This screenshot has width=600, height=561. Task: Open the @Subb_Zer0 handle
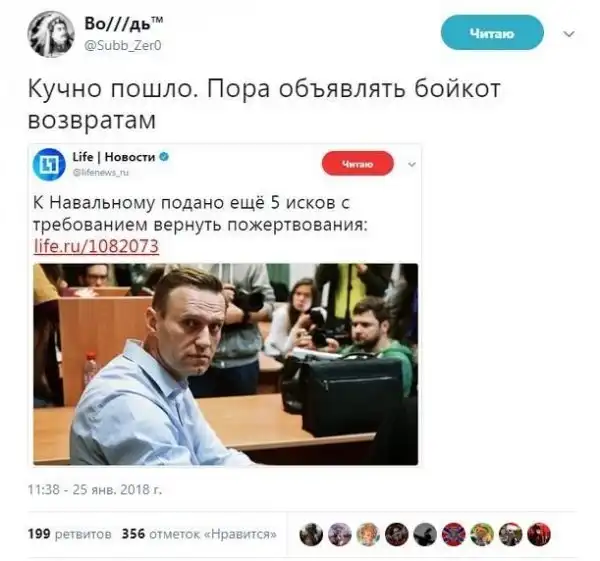[122, 46]
